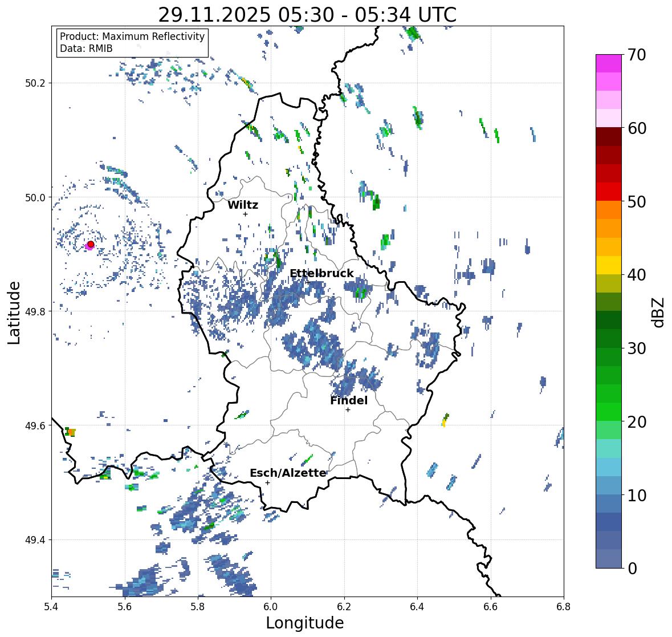
Task: Click the Esch/Alzette location cross marker
Action: (x=267, y=482)
